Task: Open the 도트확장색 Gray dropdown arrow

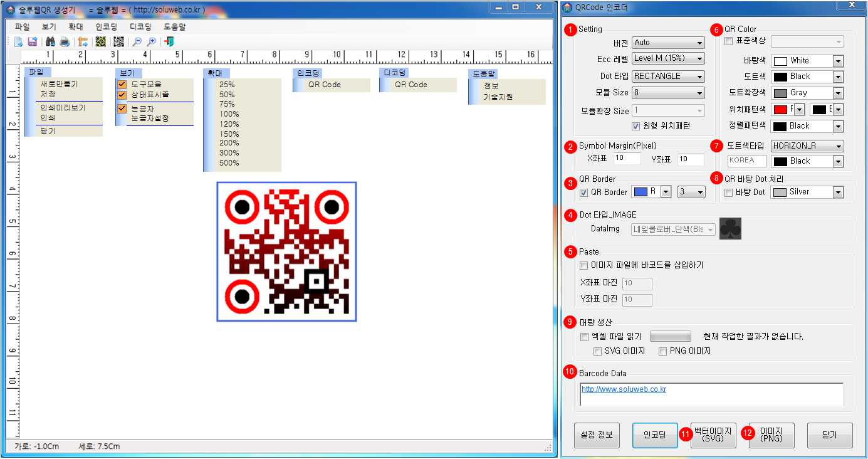Action: 838,93
